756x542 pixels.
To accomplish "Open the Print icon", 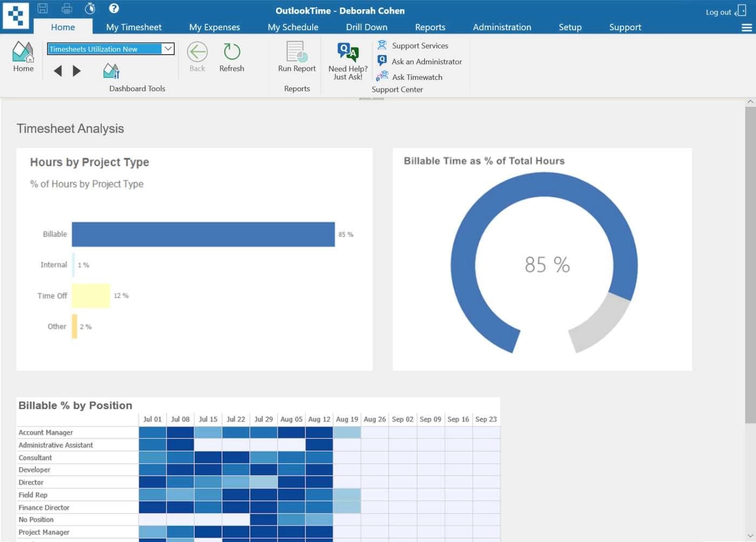I will 66,8.
